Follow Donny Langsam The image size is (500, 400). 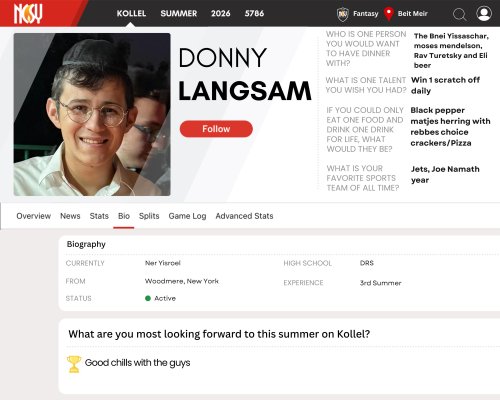point(216,129)
